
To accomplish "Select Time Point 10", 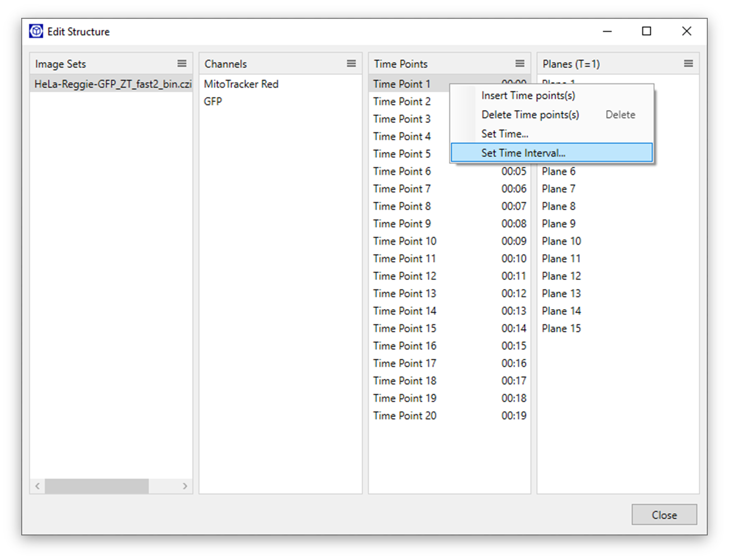I will (x=404, y=241).
